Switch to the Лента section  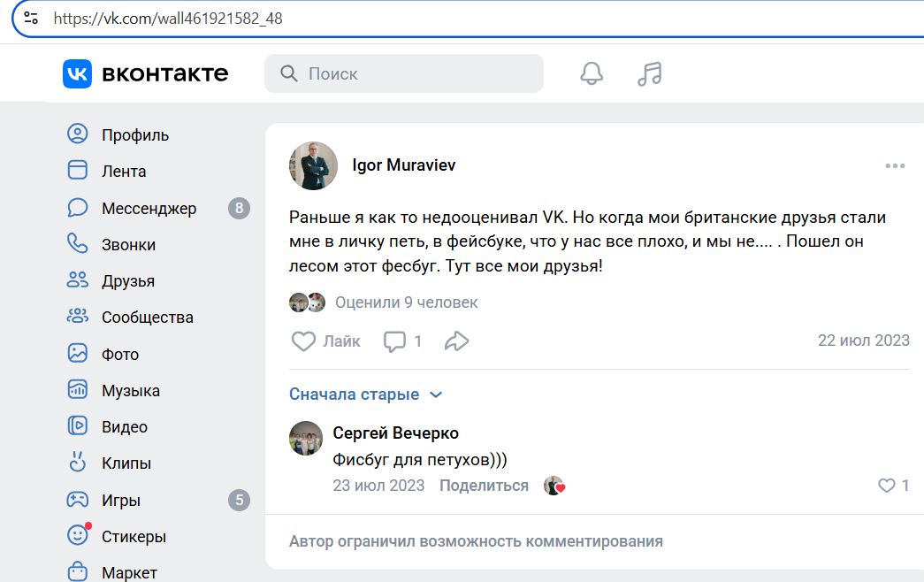124,171
